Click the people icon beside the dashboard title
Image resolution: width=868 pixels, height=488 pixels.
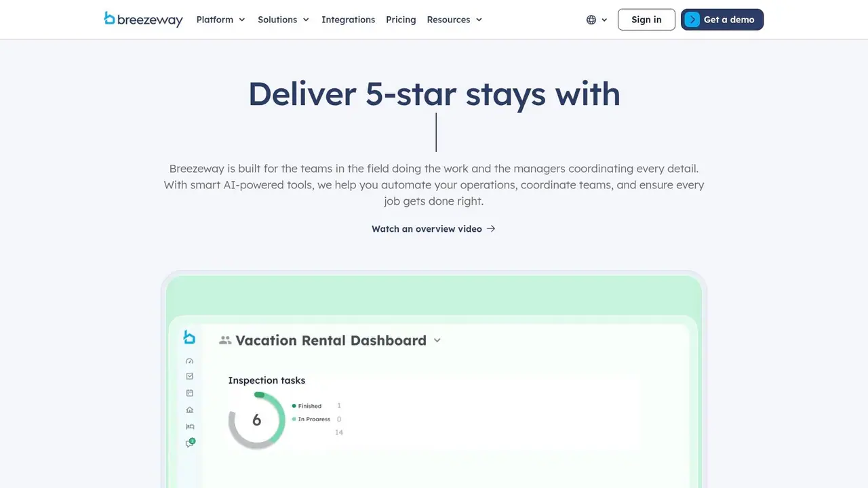click(225, 340)
